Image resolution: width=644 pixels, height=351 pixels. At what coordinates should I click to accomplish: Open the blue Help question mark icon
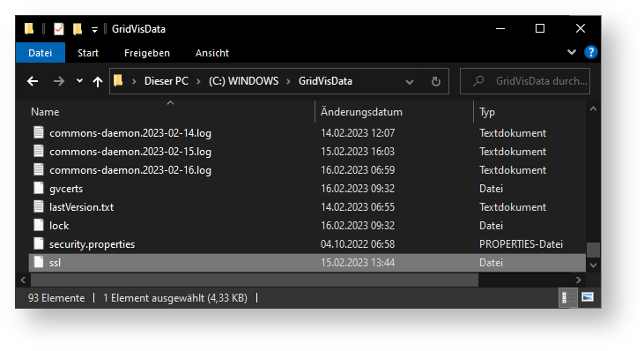(x=590, y=52)
